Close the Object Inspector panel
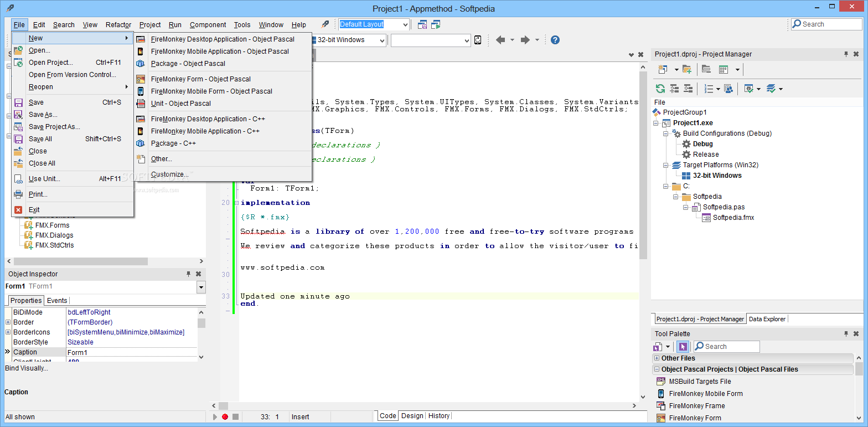Screen dimensions: 868x427 [x=199, y=274]
